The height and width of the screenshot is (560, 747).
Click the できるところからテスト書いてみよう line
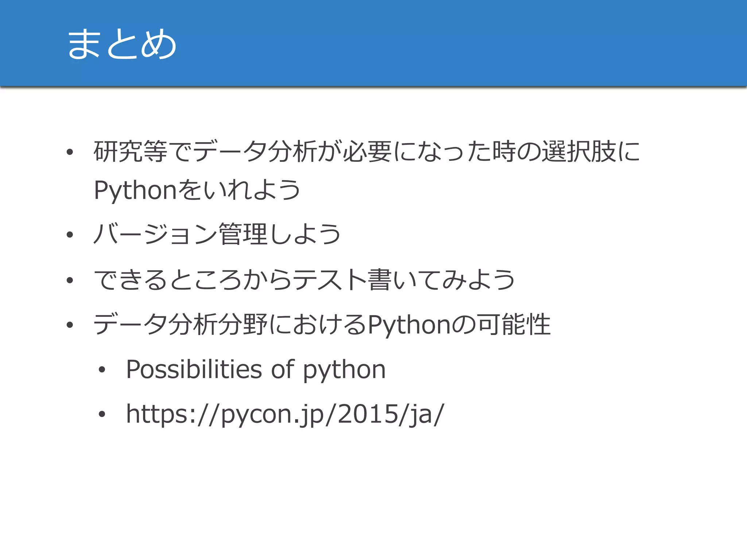point(304,280)
